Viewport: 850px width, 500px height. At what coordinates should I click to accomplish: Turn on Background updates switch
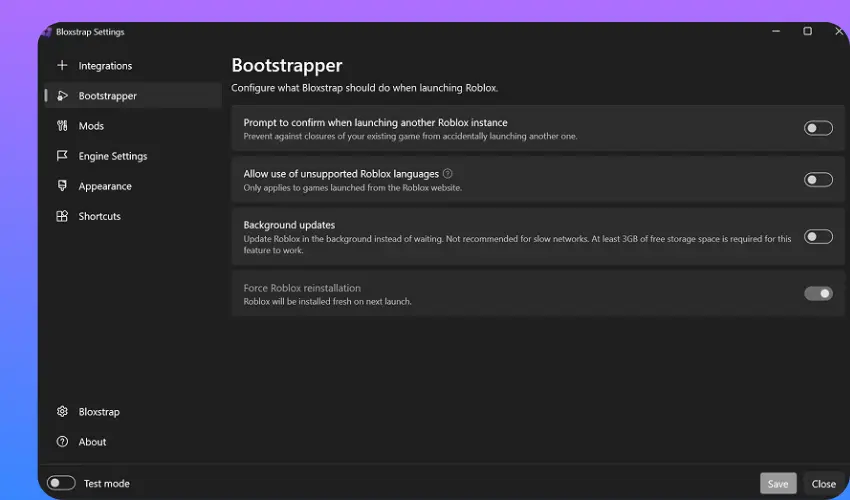[x=818, y=237]
